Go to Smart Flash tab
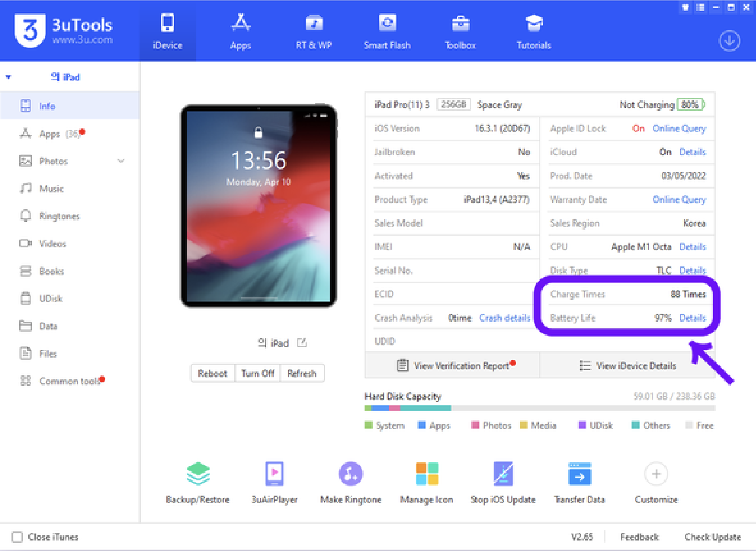The width and height of the screenshot is (756, 551). tap(387, 32)
